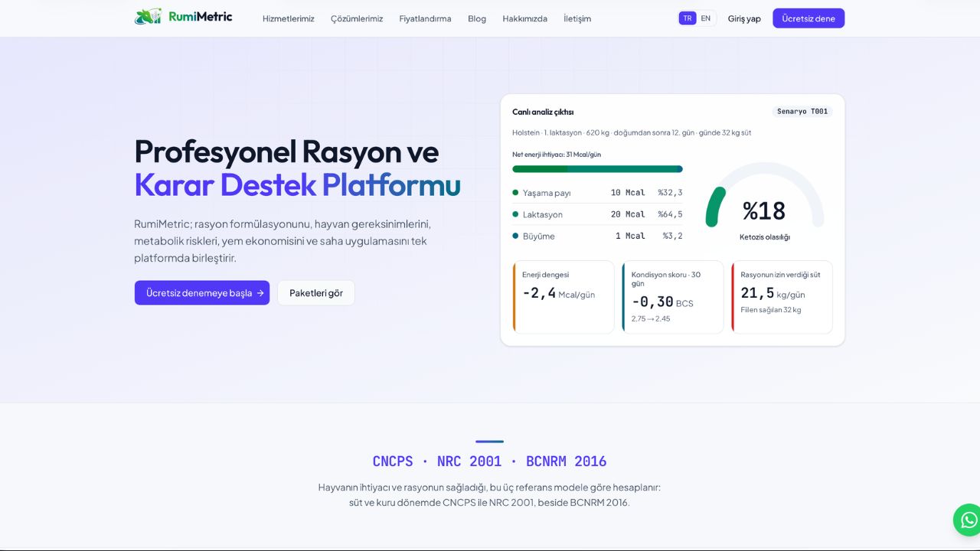
Task: Click the RumiMetric logo
Action: [183, 17]
